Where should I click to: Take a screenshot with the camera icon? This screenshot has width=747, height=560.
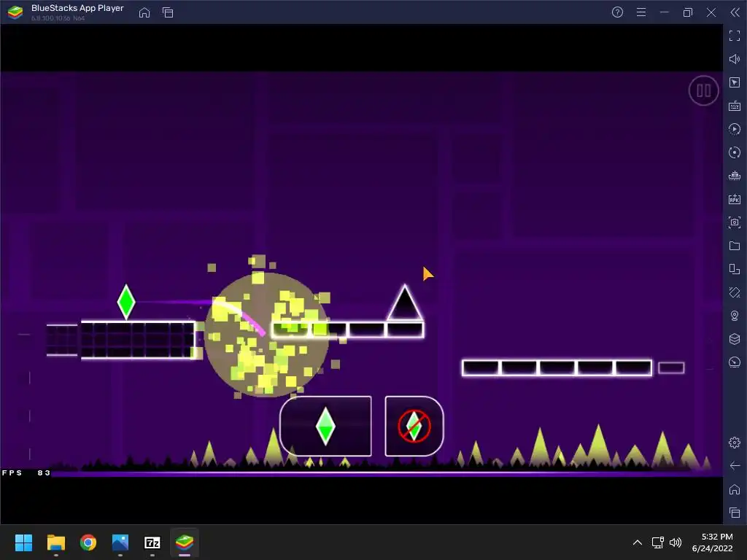pyautogui.click(x=735, y=222)
